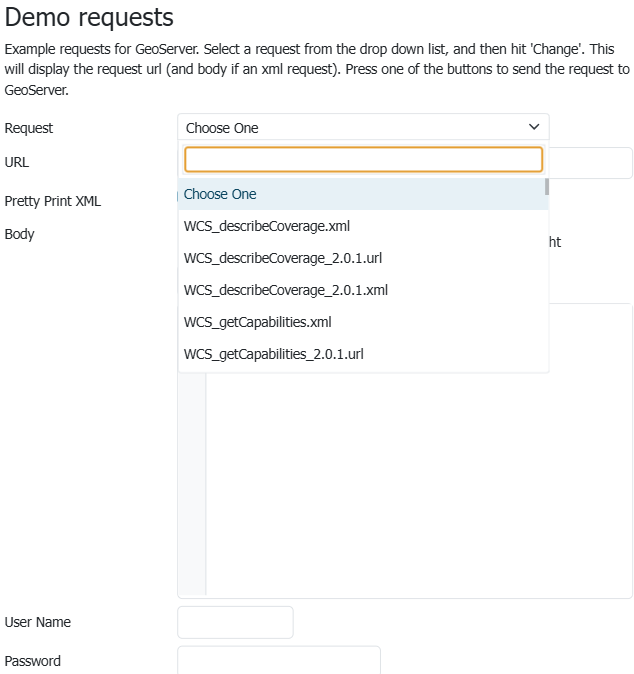The height and width of the screenshot is (674, 634).
Task: Click the 'Request' field label
Action: pos(29,128)
